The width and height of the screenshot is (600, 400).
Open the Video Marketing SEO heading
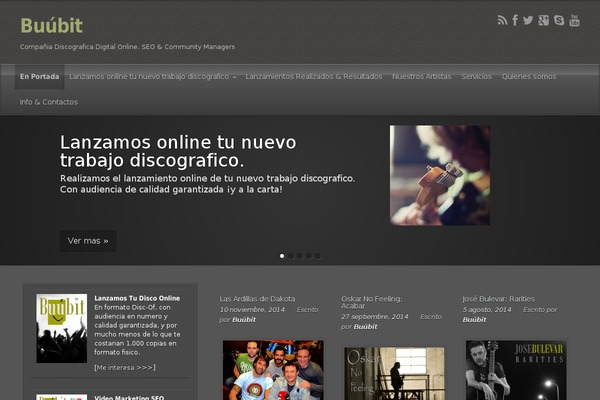pos(129,397)
